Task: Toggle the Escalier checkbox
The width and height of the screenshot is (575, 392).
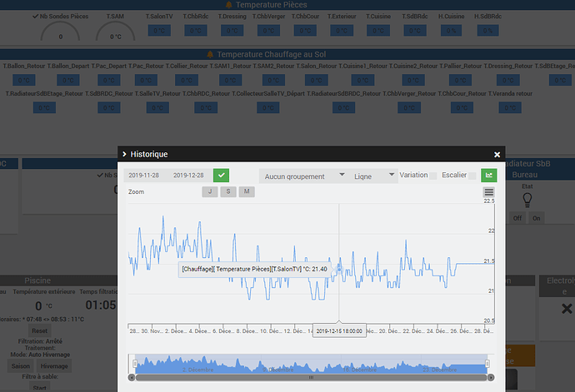Action: pos(472,176)
